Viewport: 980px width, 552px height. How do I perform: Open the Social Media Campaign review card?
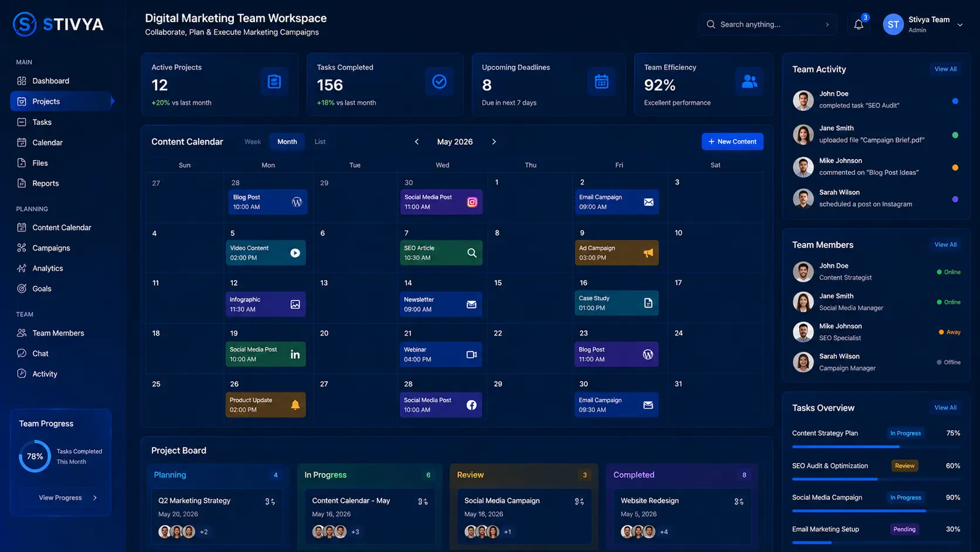click(523, 516)
